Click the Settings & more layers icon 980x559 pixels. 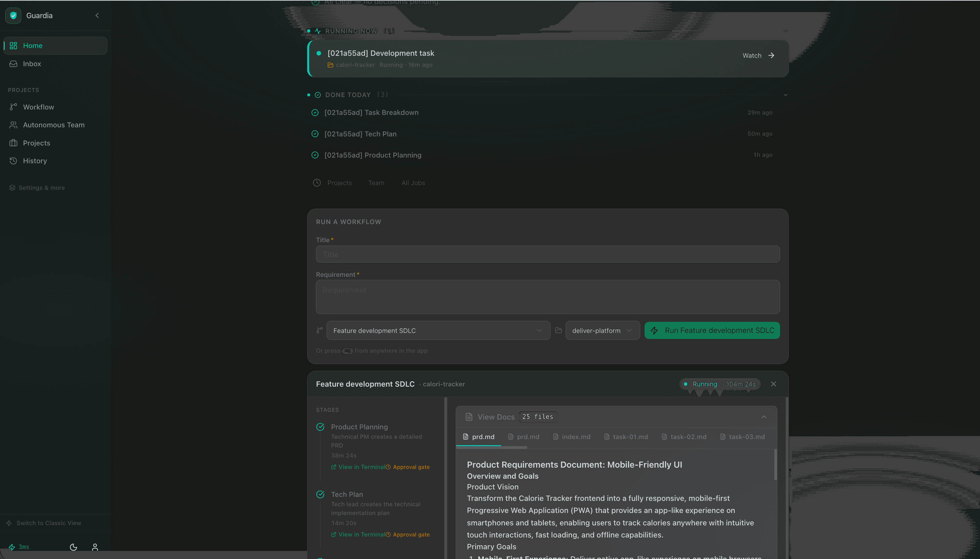[x=12, y=188]
